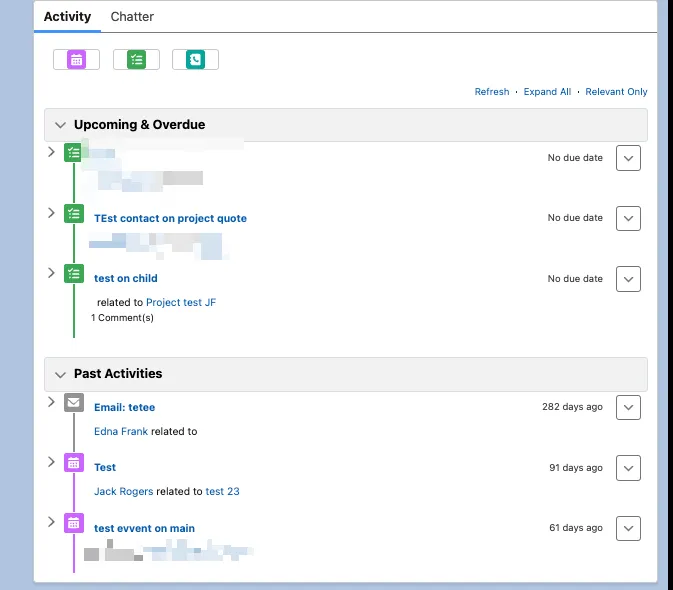Click the task icon of the first blurred task

(74, 152)
